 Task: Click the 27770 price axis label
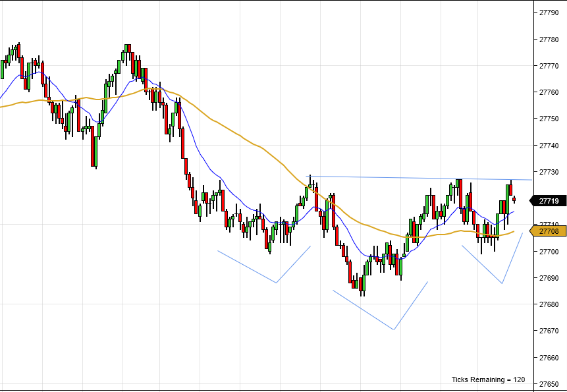[549, 66]
